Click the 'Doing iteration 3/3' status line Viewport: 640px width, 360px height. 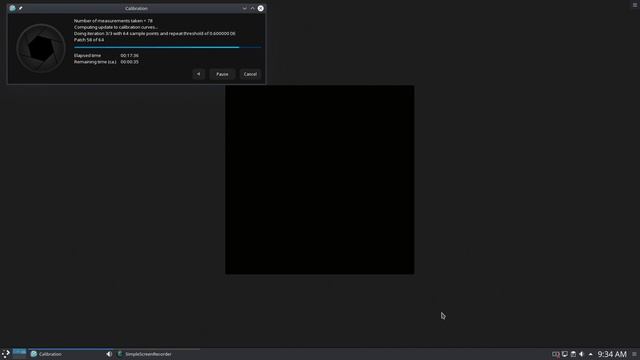pyautogui.click(x=155, y=33)
